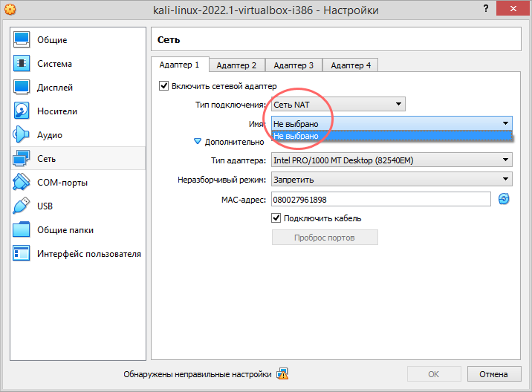Select the Носители category label

[x=57, y=111]
